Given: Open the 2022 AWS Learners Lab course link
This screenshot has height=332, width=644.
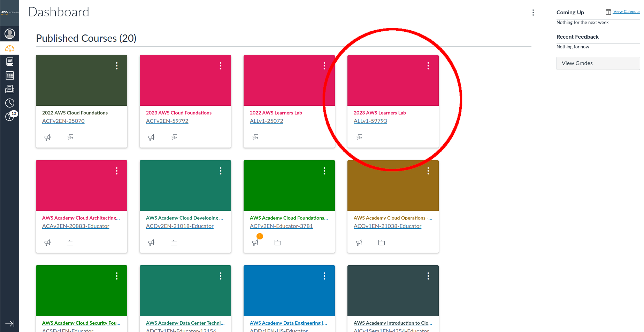Looking at the screenshot, I should [276, 113].
